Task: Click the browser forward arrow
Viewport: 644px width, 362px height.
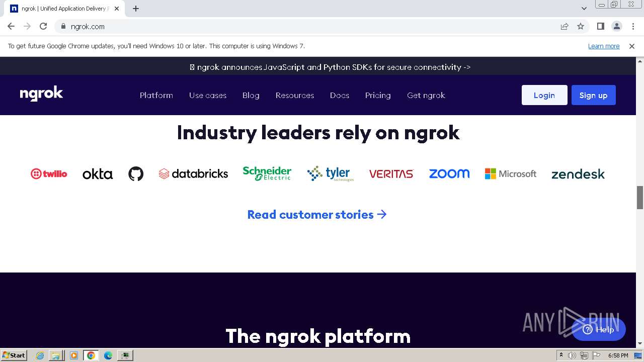Action: (x=27, y=26)
